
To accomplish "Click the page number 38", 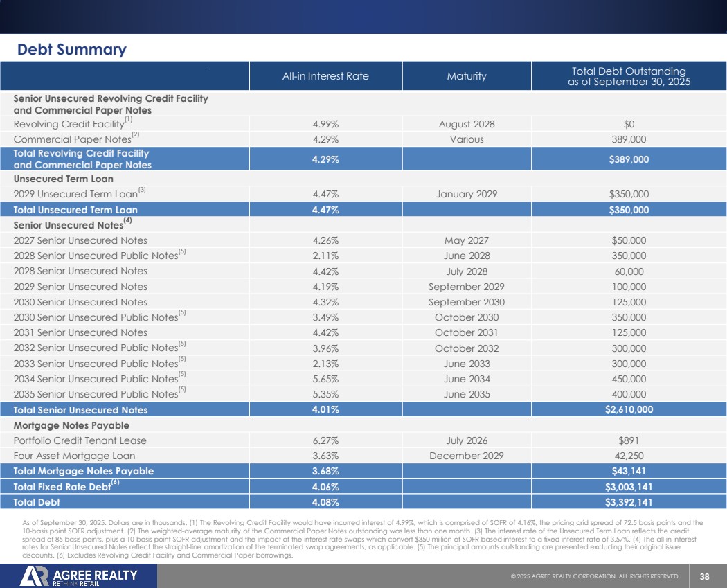I will [x=705, y=576].
